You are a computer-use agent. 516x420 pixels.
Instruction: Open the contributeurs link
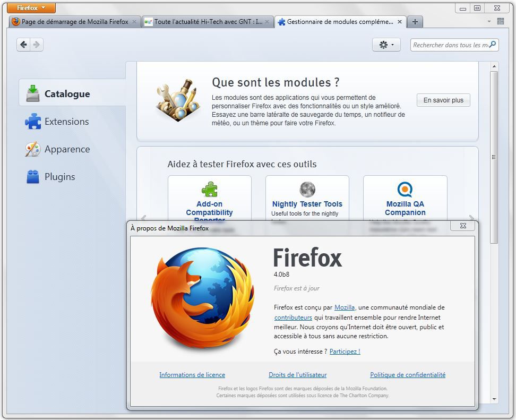293,318
